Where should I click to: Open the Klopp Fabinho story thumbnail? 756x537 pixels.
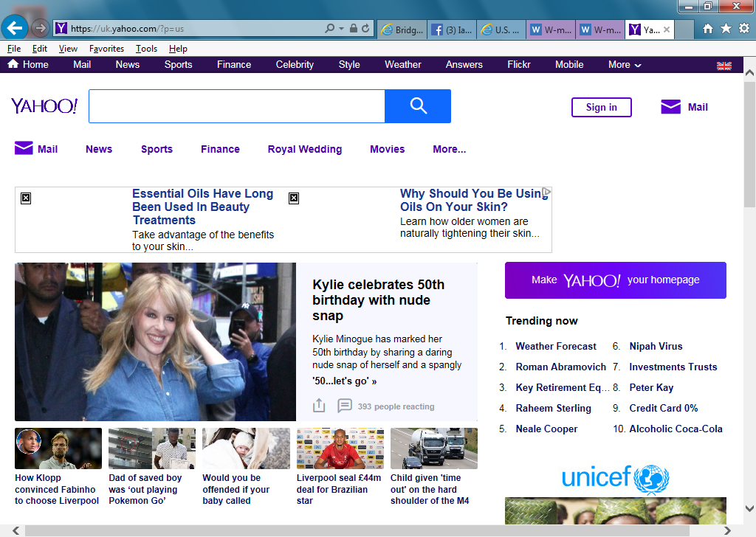pos(58,448)
